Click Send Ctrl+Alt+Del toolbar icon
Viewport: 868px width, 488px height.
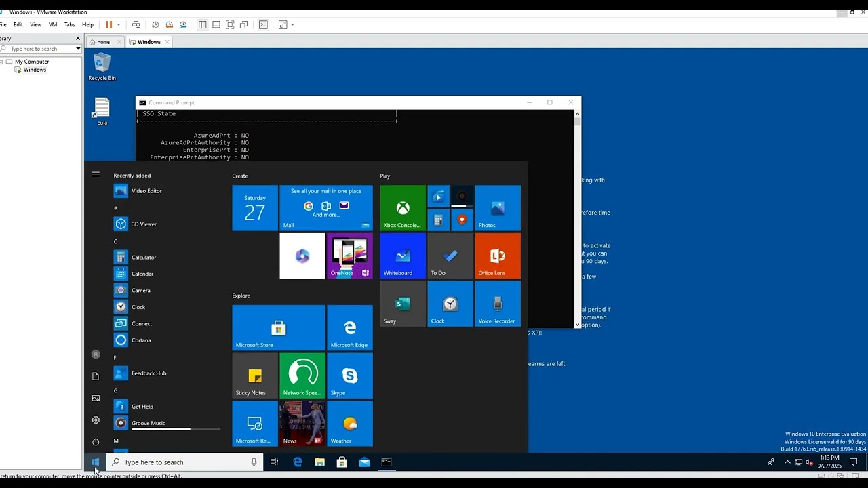point(136,24)
